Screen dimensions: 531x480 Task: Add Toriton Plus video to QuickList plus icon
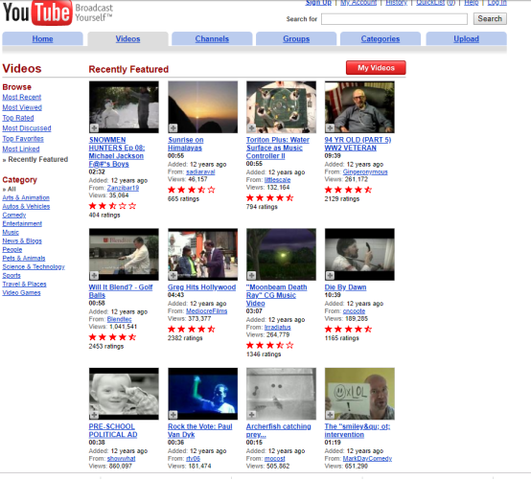[251, 128]
